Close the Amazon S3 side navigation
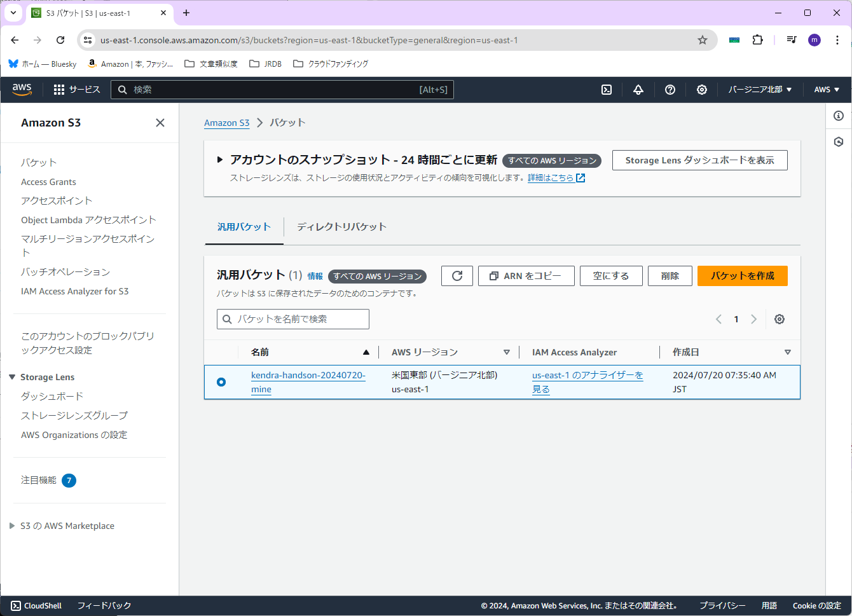The height and width of the screenshot is (616, 852). click(x=160, y=123)
